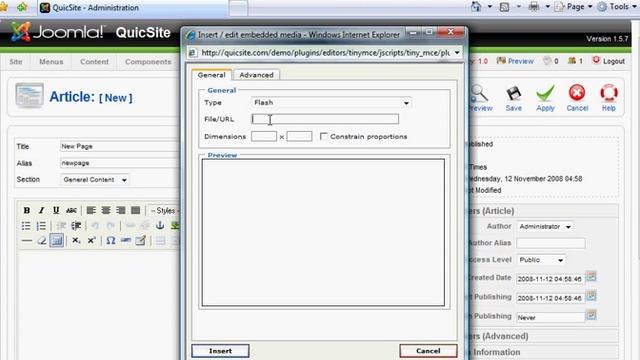640x360 pixels.
Task: Expand the browser Page menu
Action: pos(573,7)
